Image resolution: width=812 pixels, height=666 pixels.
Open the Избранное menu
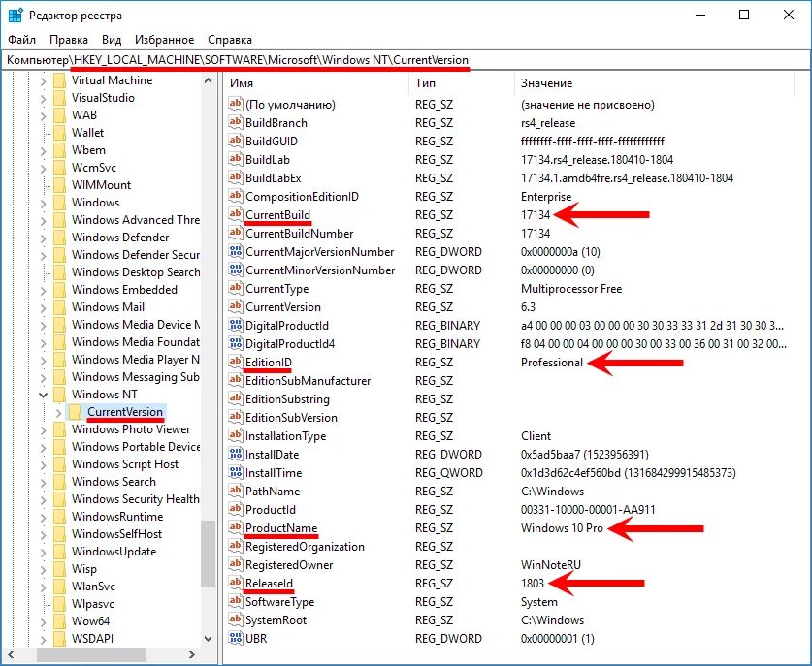coord(164,40)
